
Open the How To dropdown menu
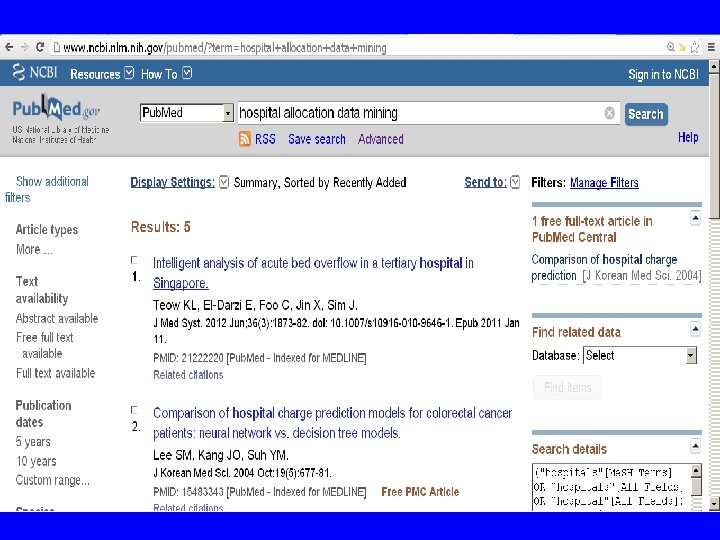tap(166, 73)
